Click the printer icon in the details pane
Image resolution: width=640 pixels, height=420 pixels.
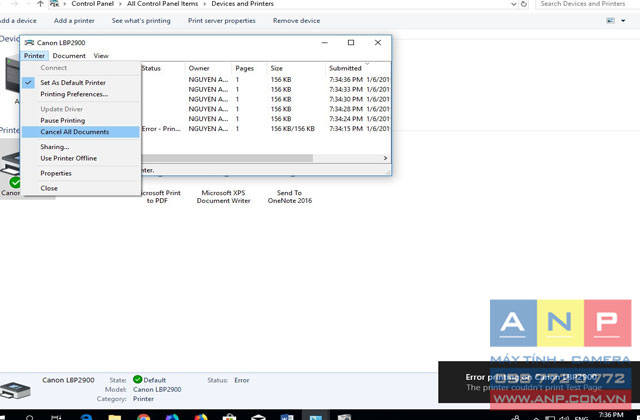(15, 390)
